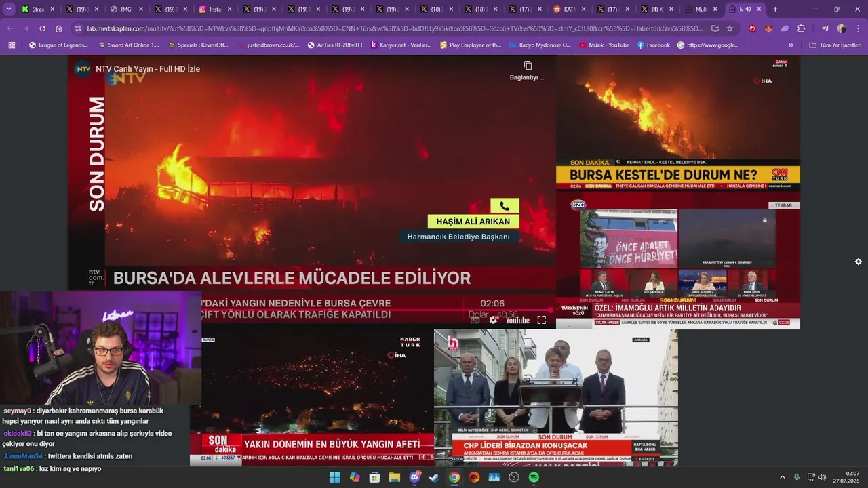The height and width of the screenshot is (488, 868).
Task: Open Discord from the taskbar
Action: click(x=414, y=477)
